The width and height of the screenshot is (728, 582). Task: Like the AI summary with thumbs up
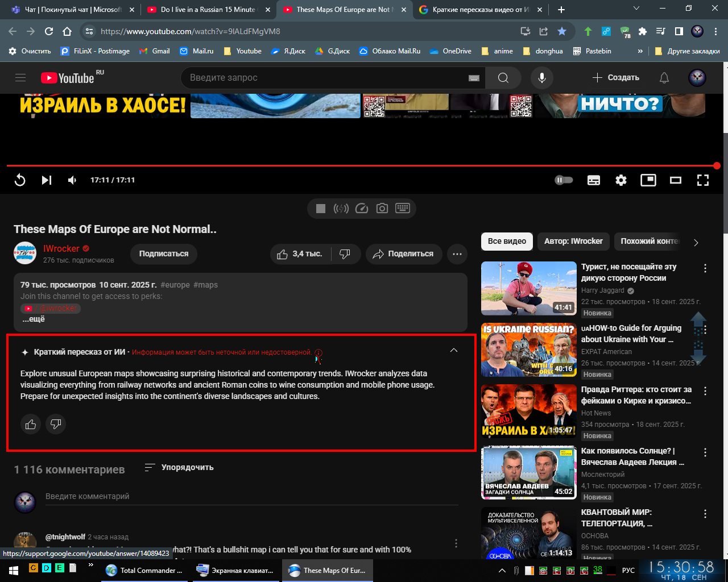pos(31,424)
